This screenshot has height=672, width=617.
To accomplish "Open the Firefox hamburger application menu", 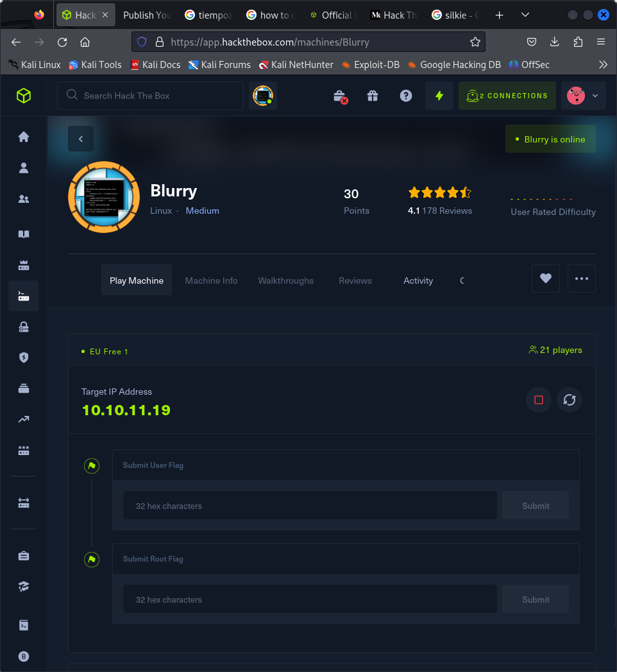I will click(x=601, y=42).
